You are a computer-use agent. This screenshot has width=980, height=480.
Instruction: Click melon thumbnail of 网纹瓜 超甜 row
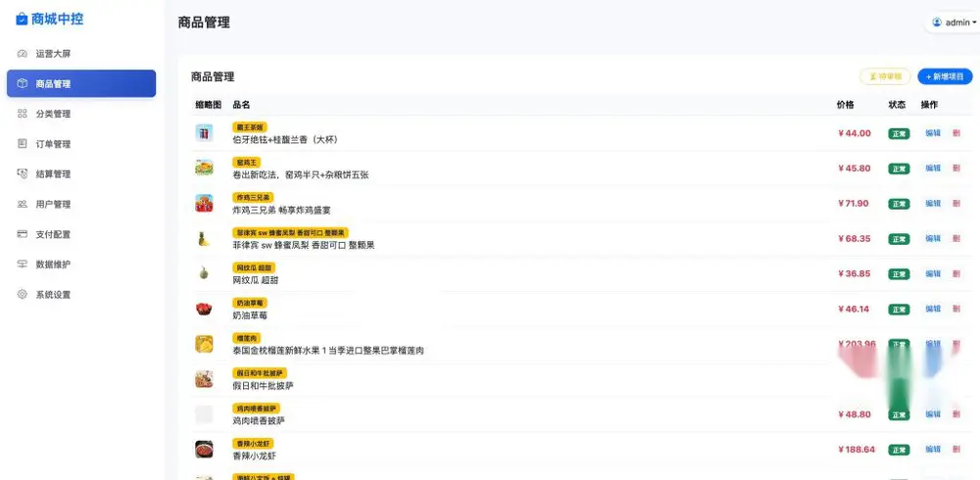pyautogui.click(x=204, y=273)
